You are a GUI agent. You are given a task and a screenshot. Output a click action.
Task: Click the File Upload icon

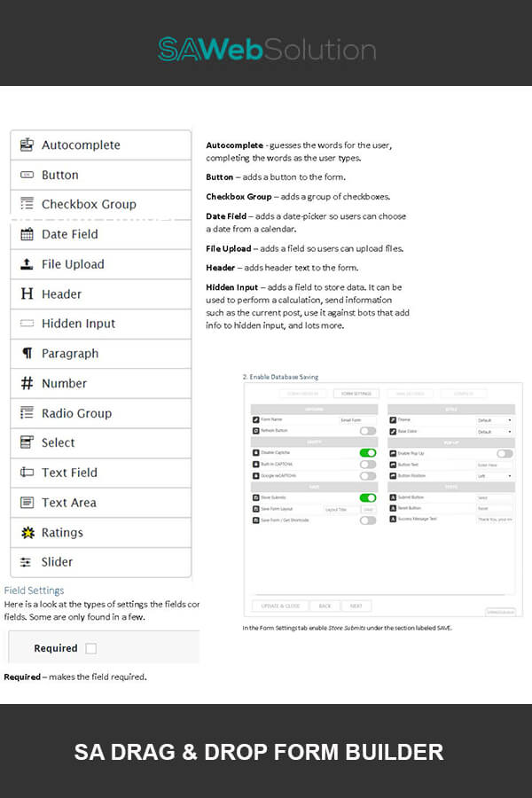27,264
